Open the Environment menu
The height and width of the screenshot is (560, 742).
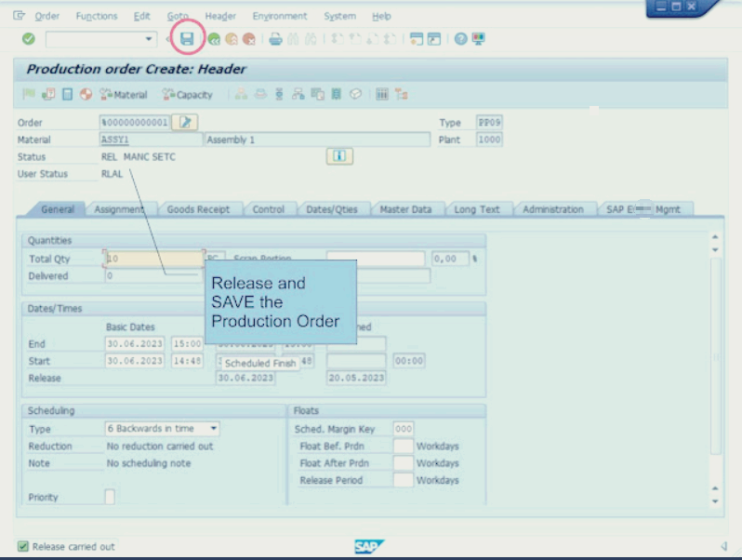279,16
